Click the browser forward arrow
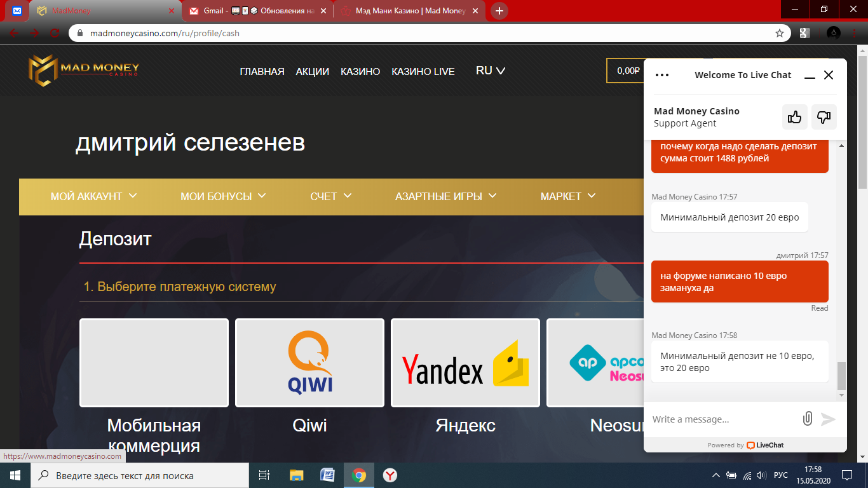Image resolution: width=868 pixels, height=488 pixels. pyautogui.click(x=34, y=33)
